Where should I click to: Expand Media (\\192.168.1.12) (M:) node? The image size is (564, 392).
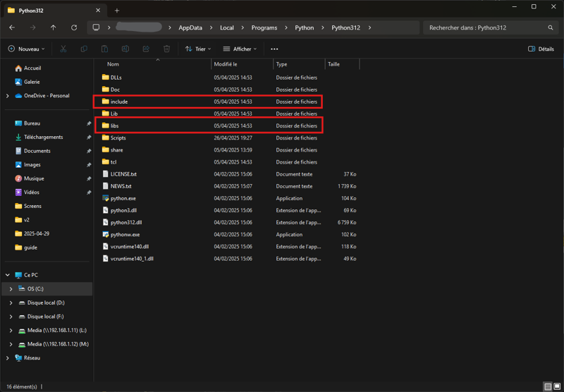[x=11, y=344]
